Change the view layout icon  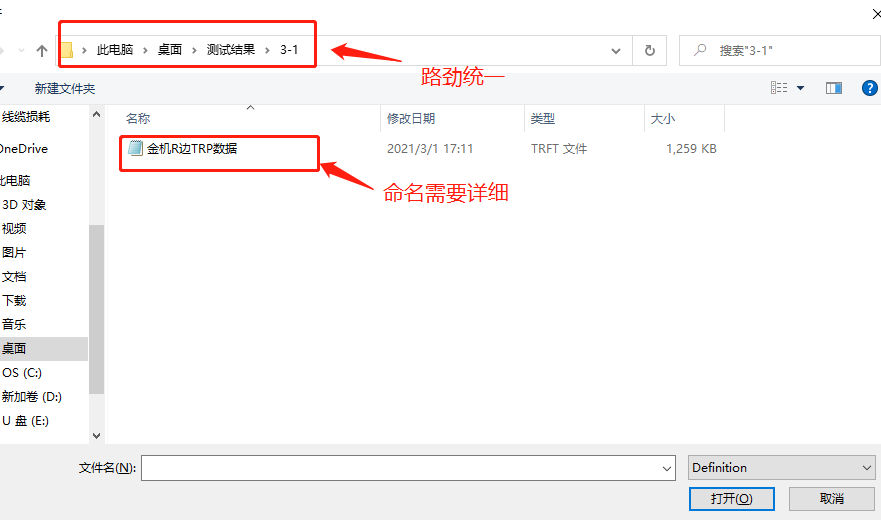coord(779,88)
